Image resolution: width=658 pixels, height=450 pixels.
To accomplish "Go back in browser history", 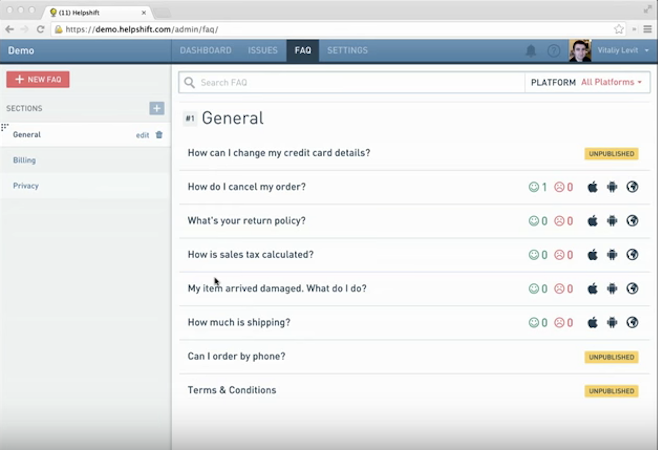I will pyautogui.click(x=10, y=29).
